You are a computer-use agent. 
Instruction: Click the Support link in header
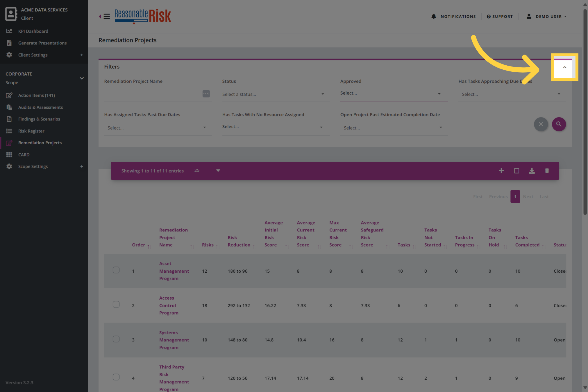[500, 17]
